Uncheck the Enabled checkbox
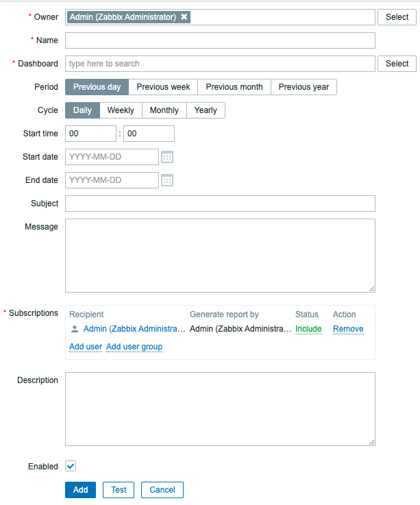The width and height of the screenshot is (420, 505). [x=71, y=466]
